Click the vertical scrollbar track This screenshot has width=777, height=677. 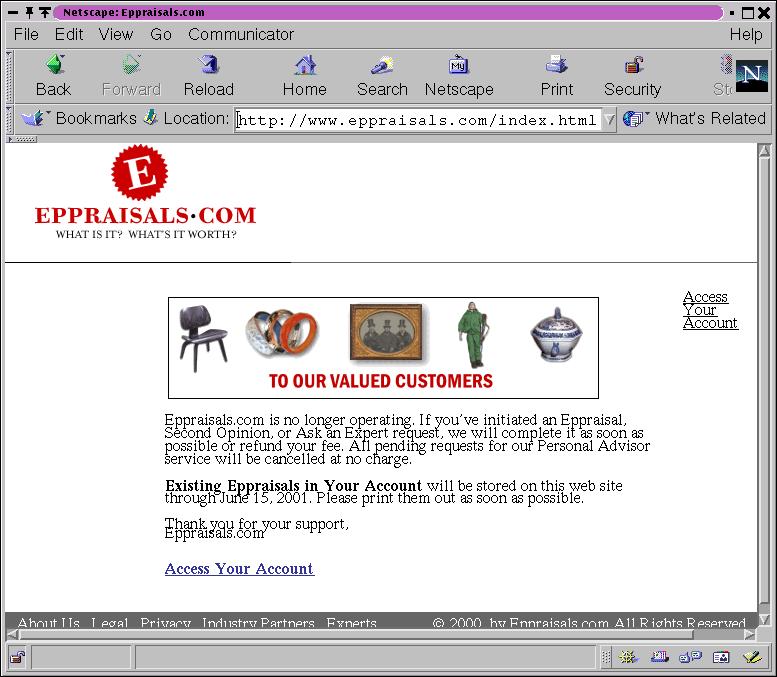tap(764, 607)
